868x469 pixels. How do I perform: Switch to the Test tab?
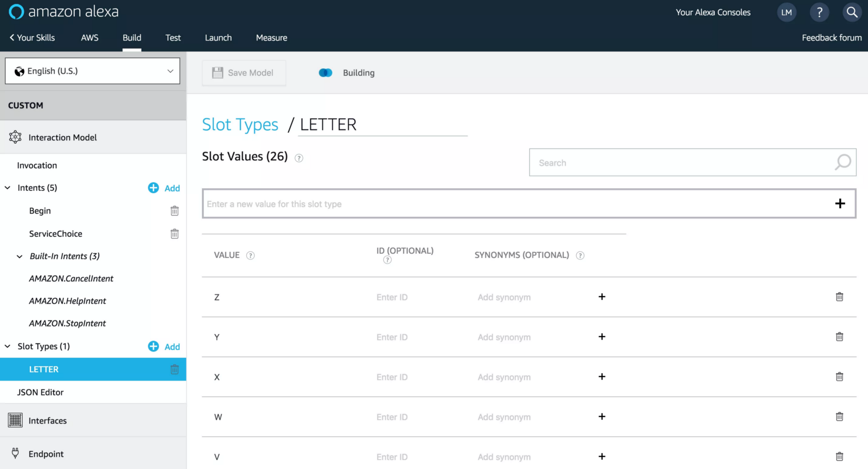tap(173, 38)
